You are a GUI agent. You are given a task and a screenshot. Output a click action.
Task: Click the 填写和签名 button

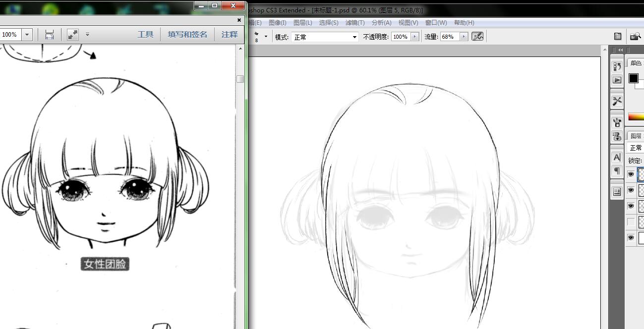[187, 35]
